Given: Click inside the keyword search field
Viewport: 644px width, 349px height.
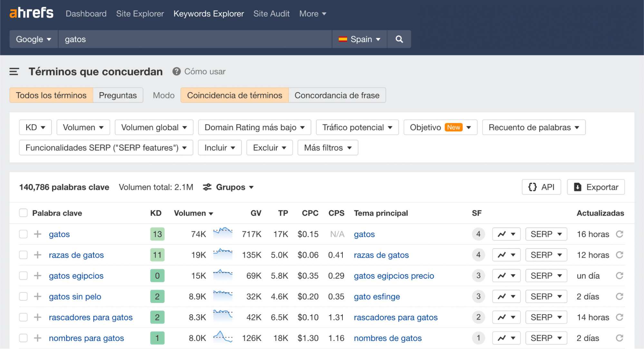Looking at the screenshot, I should pyautogui.click(x=193, y=39).
